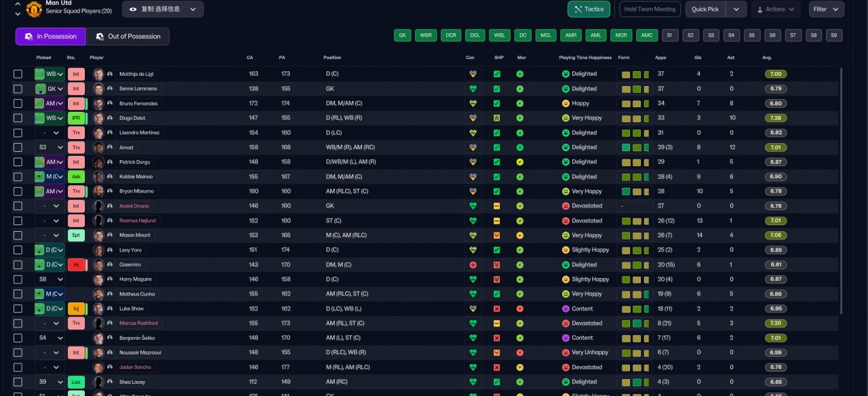
Task: Click Kobbie Mainoo's Ask status badge
Action: point(76,176)
